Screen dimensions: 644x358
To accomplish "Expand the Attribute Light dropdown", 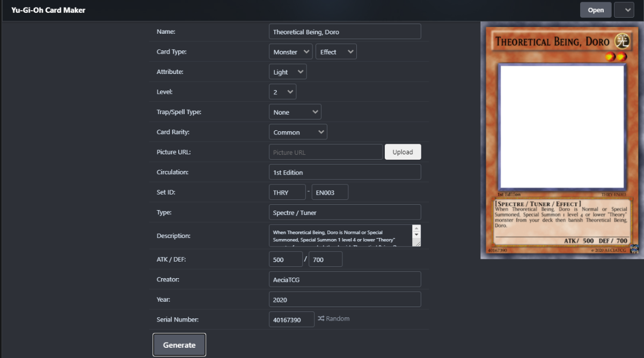I will (x=288, y=72).
